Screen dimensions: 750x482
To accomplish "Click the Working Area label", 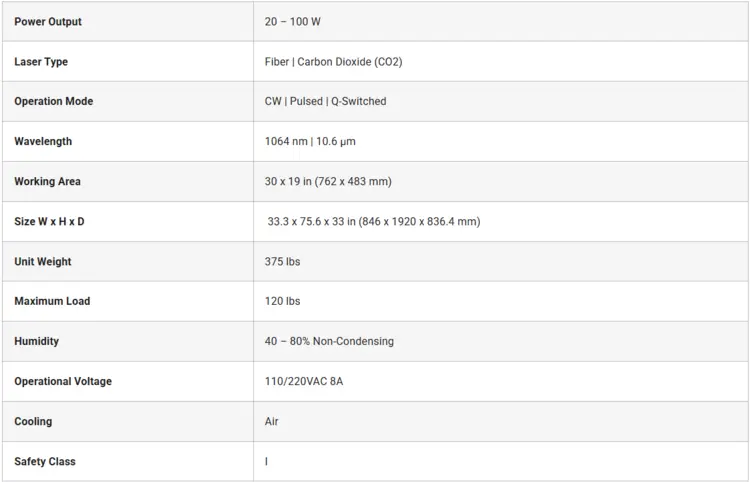I will [x=47, y=182].
